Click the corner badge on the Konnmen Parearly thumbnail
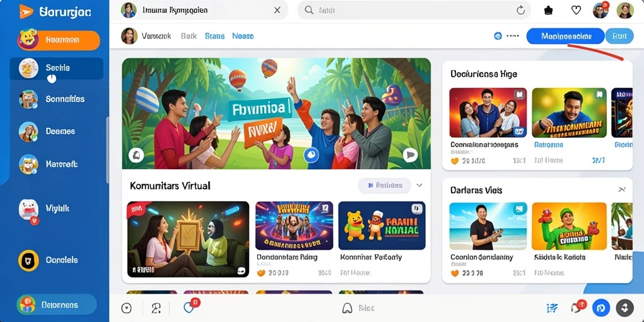 click(417, 209)
